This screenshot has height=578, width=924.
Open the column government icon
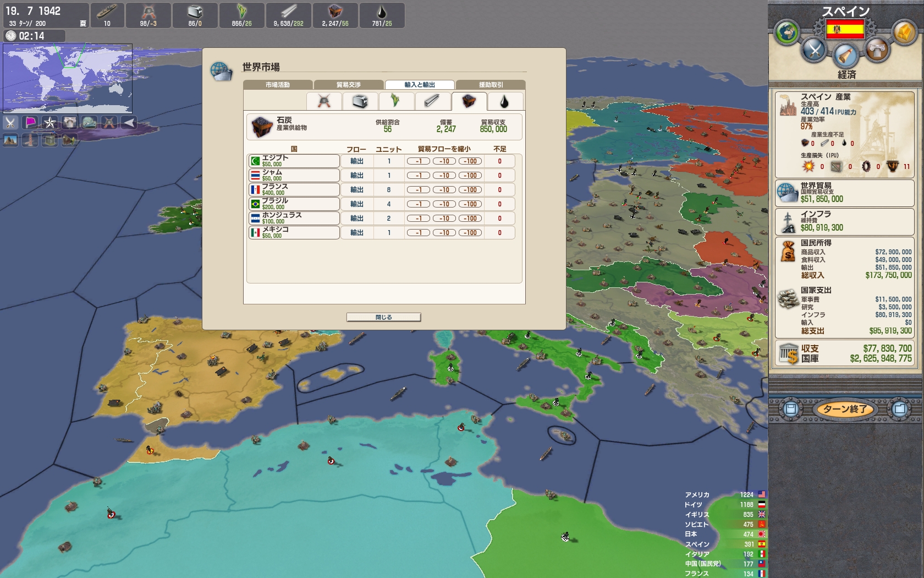coord(876,51)
